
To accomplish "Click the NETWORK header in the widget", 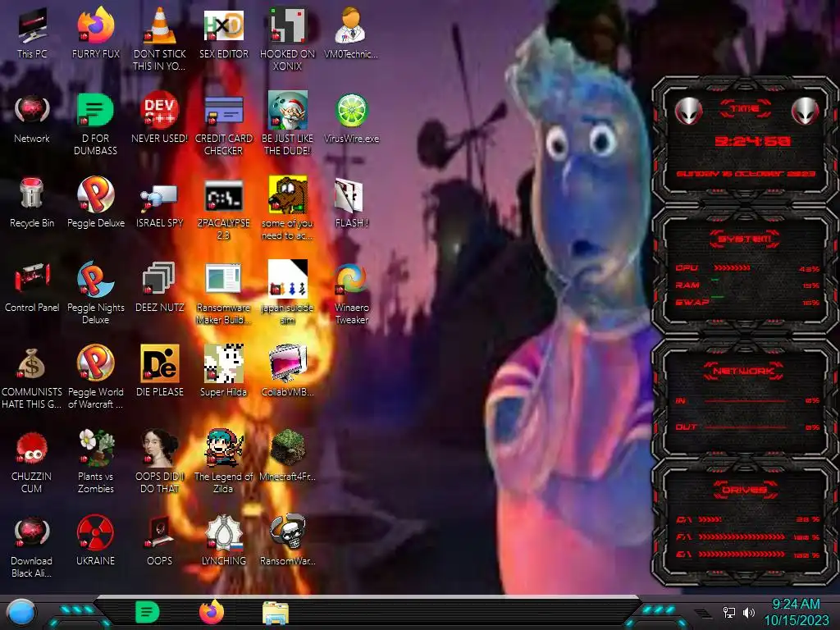I will (743, 371).
